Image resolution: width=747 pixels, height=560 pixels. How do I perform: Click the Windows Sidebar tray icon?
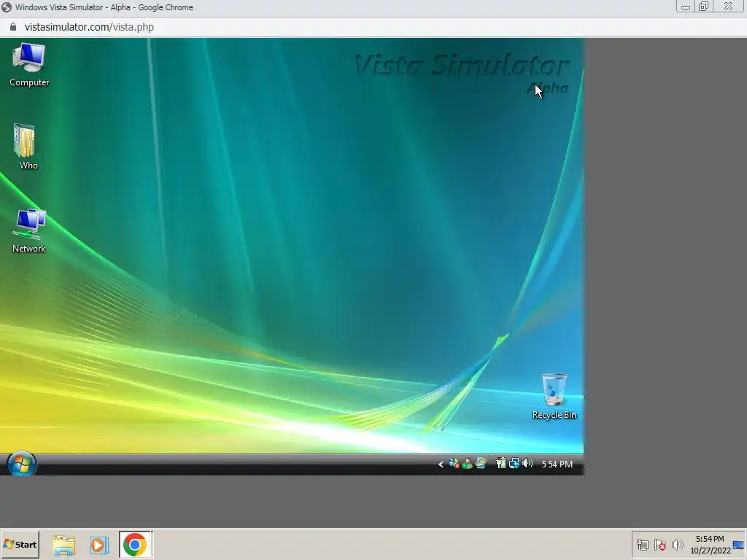(x=481, y=463)
